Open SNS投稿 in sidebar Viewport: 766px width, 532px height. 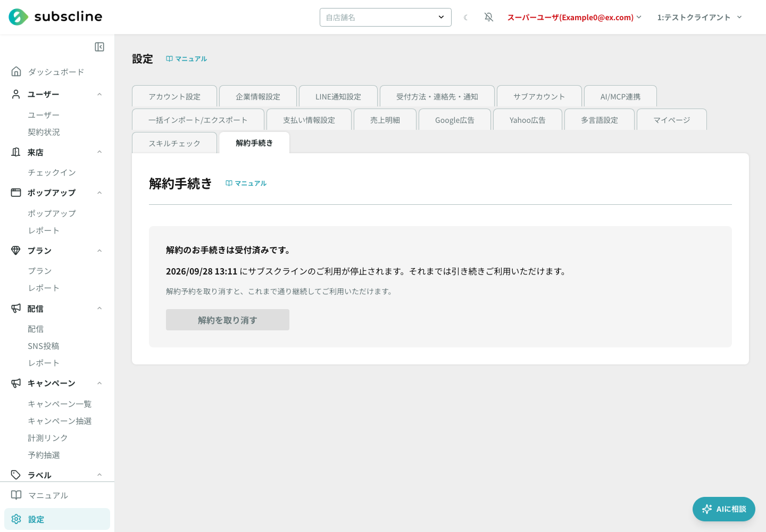(44, 346)
